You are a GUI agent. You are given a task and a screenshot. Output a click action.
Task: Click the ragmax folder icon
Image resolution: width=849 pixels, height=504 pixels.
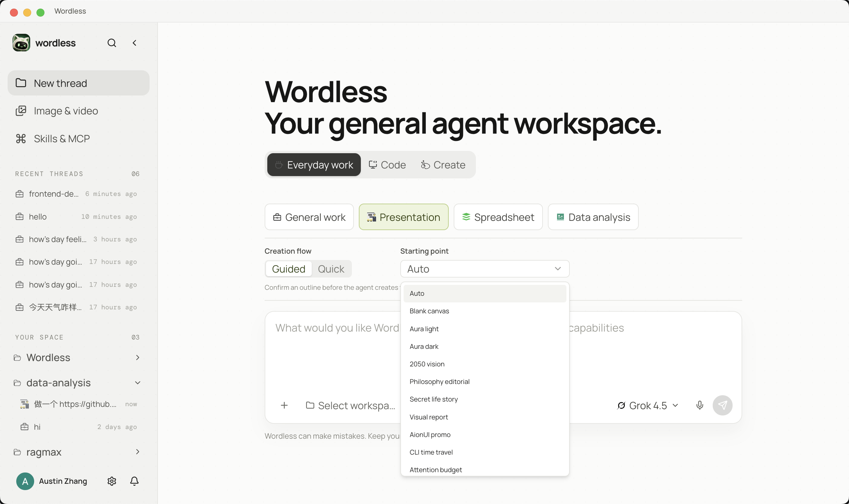tap(17, 452)
